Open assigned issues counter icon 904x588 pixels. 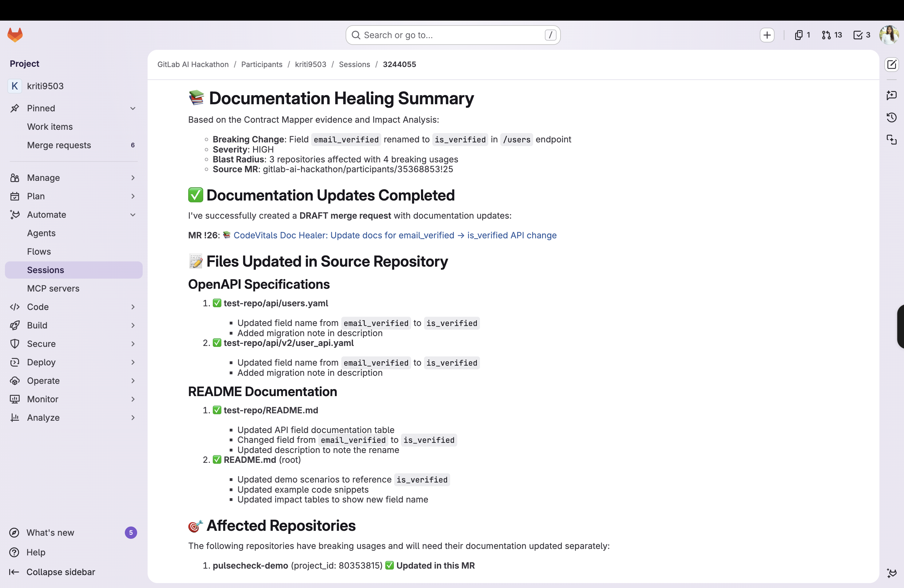[x=802, y=35]
